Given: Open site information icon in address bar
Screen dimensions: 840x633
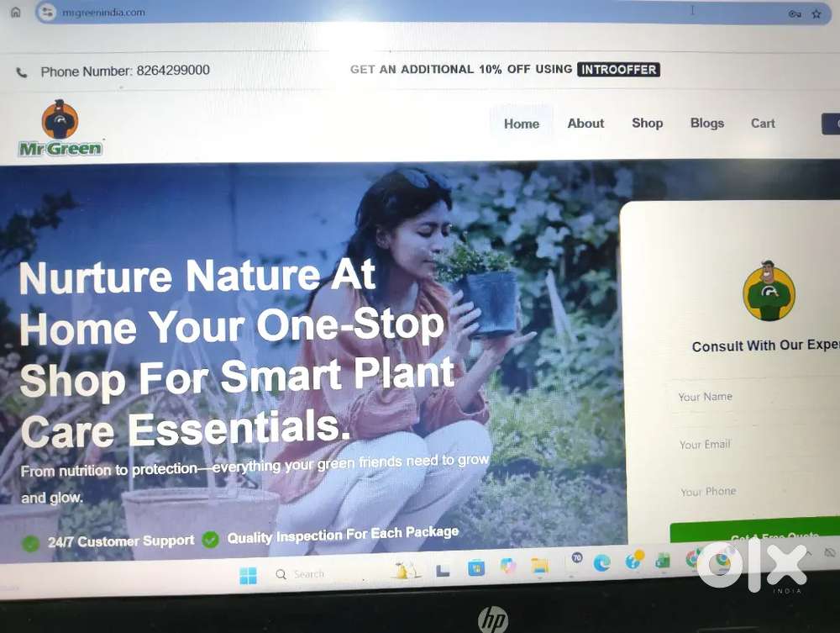Looking at the screenshot, I should click(x=47, y=12).
